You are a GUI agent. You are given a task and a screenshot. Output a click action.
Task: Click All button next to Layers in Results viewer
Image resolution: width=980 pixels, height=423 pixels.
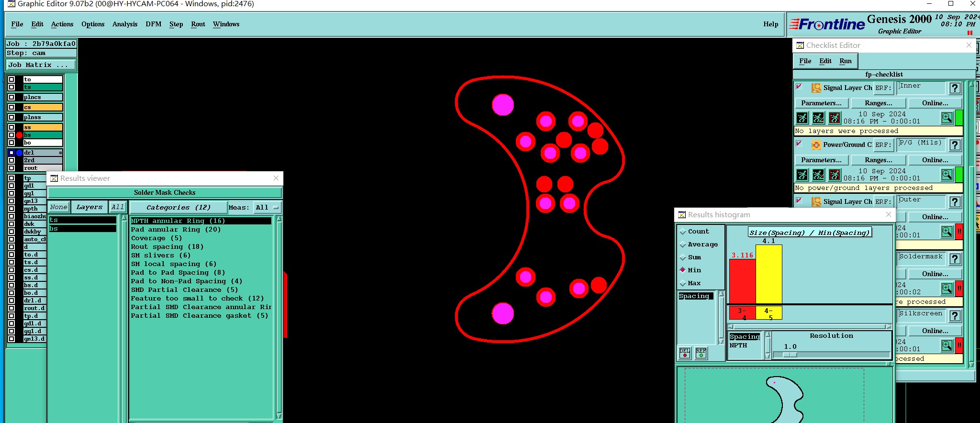click(x=118, y=207)
